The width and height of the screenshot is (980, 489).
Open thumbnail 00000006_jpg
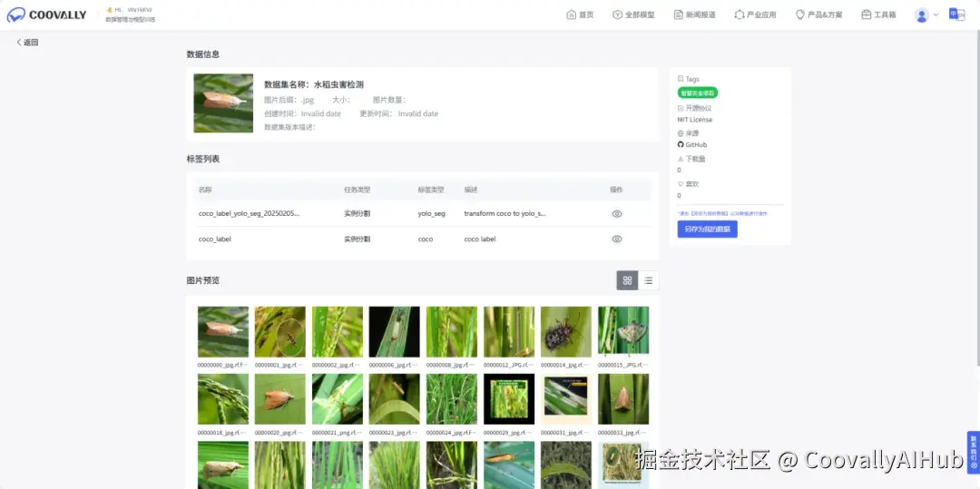[x=395, y=332]
